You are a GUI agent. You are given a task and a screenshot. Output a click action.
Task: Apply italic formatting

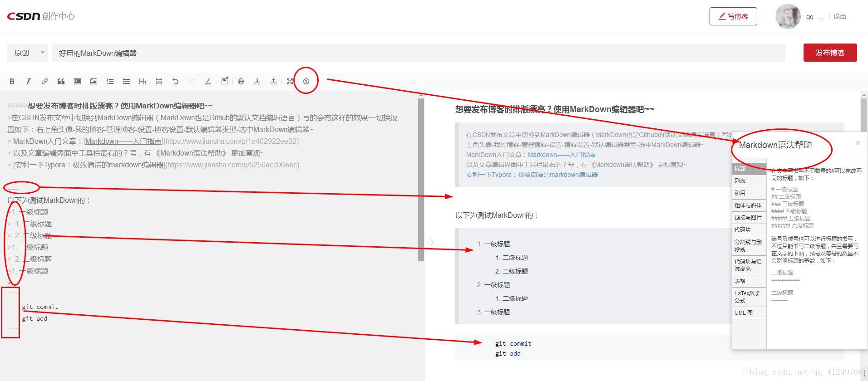point(28,82)
